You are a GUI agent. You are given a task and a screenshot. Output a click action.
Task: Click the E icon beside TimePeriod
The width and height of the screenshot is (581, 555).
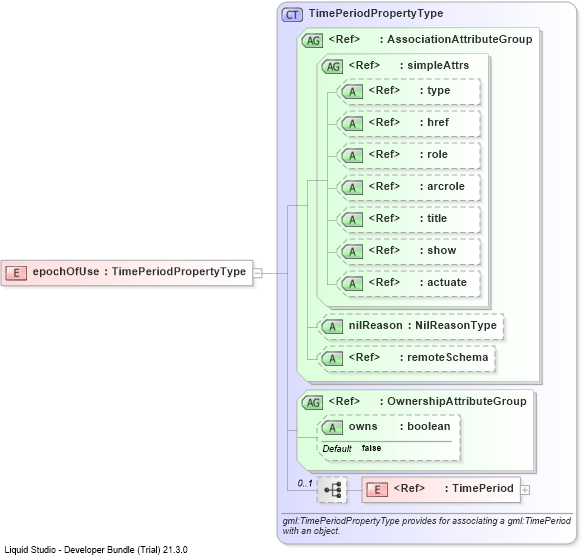point(377,490)
